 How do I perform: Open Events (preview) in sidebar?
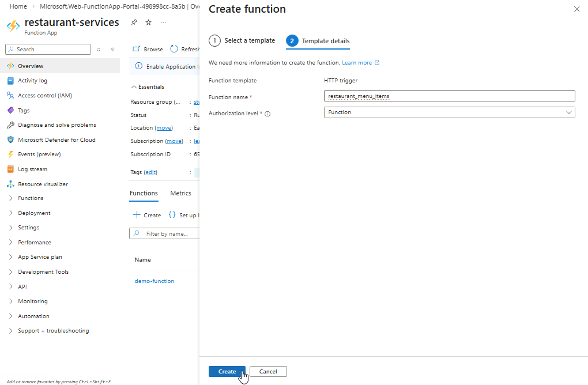click(39, 154)
